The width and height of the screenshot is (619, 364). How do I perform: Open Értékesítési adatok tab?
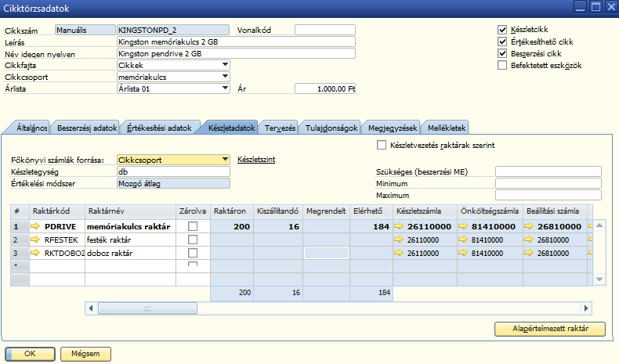(159, 128)
